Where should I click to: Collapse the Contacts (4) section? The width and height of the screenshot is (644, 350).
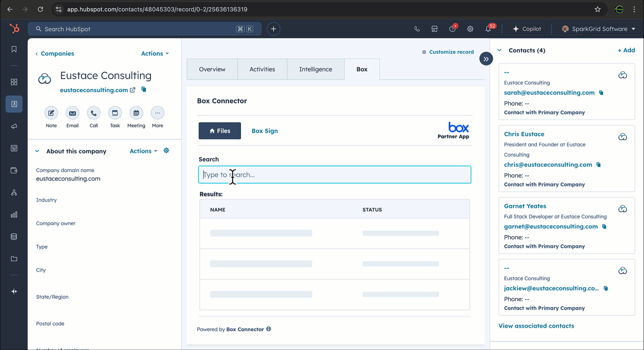(499, 50)
